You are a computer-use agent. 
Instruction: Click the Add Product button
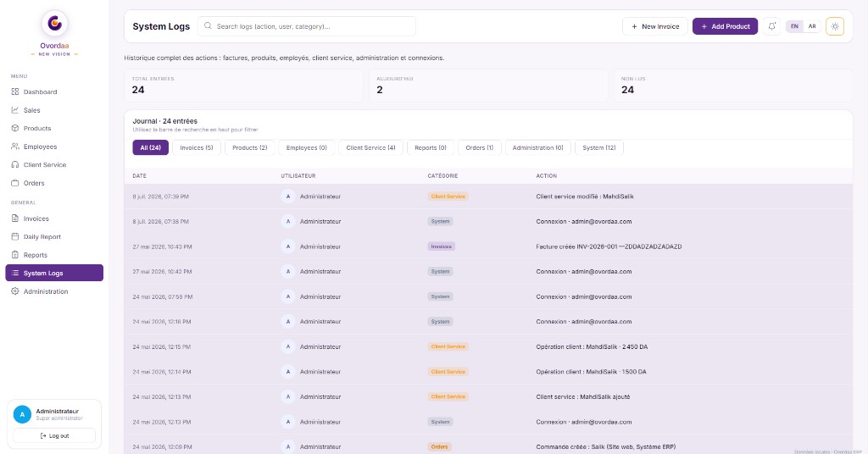pos(726,26)
